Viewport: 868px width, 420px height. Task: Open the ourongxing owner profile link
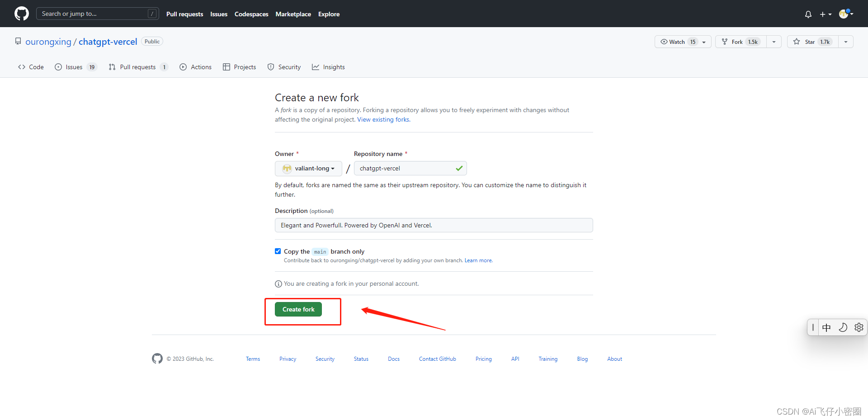[x=48, y=42]
